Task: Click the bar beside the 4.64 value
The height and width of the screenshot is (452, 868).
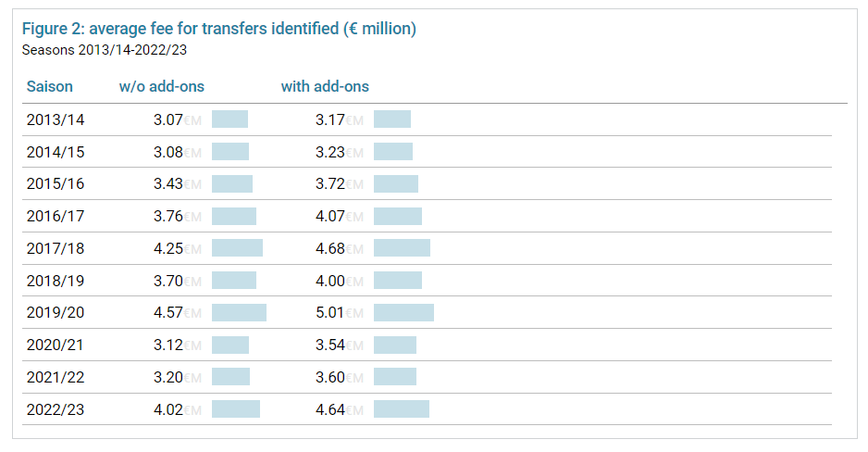Action: pyautogui.click(x=402, y=409)
